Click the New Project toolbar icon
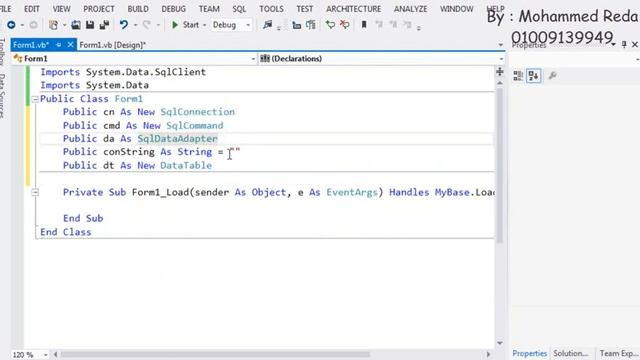The width and height of the screenshot is (640, 360). tap(53, 25)
